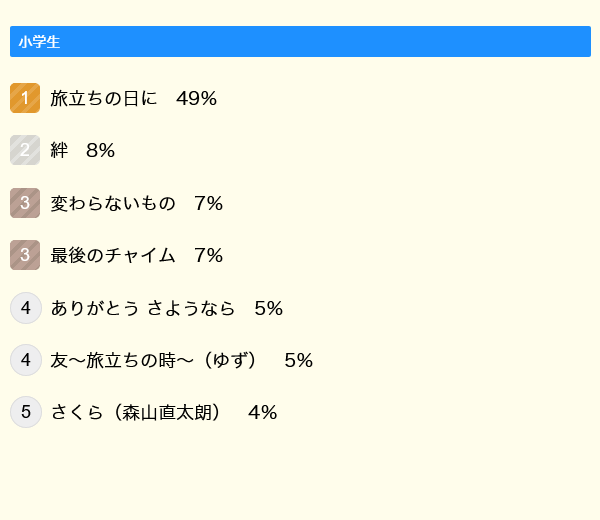Click the rank 5 badge beside さくら
The image size is (600, 520).
coord(25,412)
